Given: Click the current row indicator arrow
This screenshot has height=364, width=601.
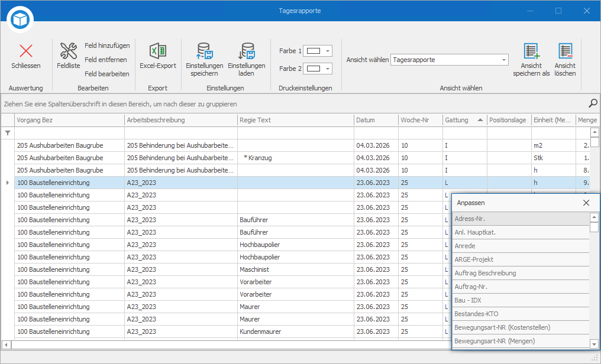Looking at the screenshot, I should pos(8,183).
